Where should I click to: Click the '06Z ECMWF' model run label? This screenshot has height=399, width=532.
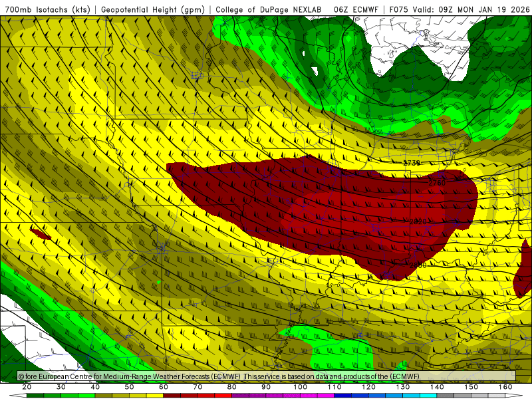[356, 10]
